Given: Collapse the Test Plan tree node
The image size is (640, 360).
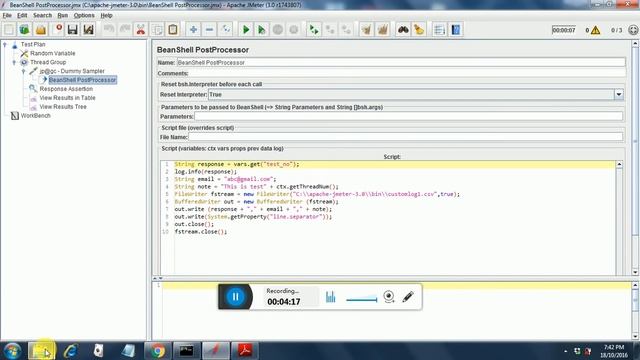Looking at the screenshot, I should pyautogui.click(x=5, y=44).
